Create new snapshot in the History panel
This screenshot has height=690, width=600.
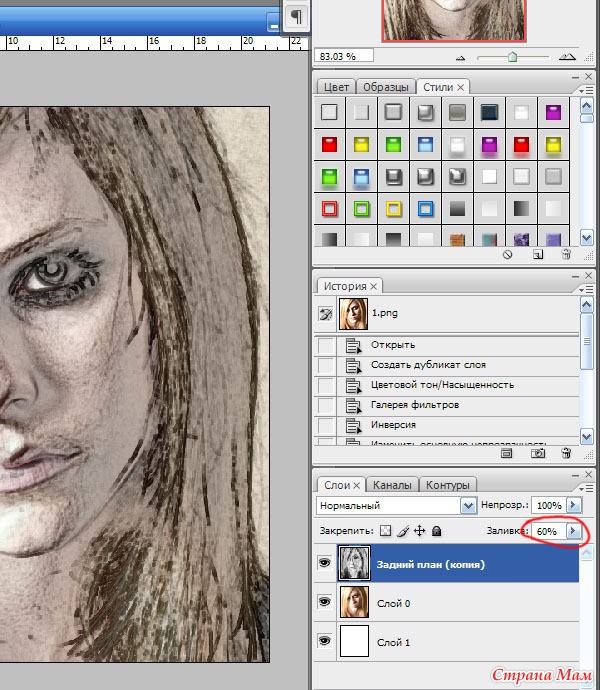pyautogui.click(x=537, y=453)
